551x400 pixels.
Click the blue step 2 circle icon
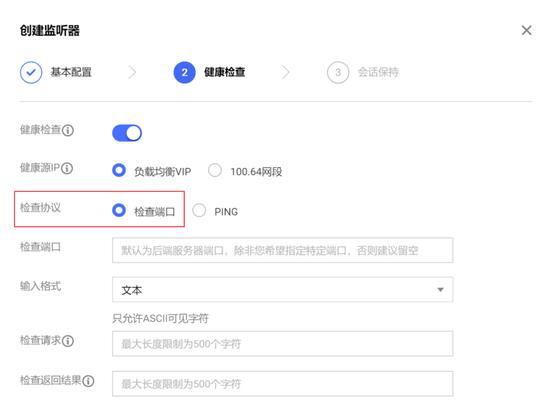pos(184,72)
